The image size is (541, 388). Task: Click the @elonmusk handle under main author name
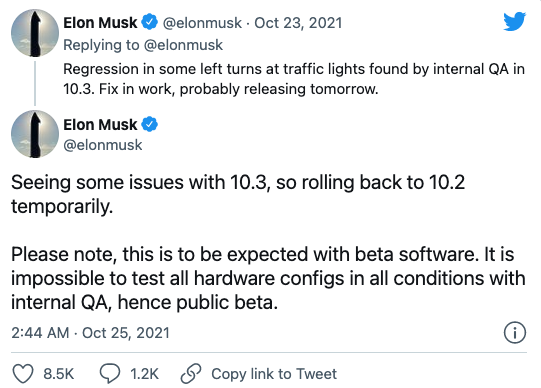[x=103, y=145]
